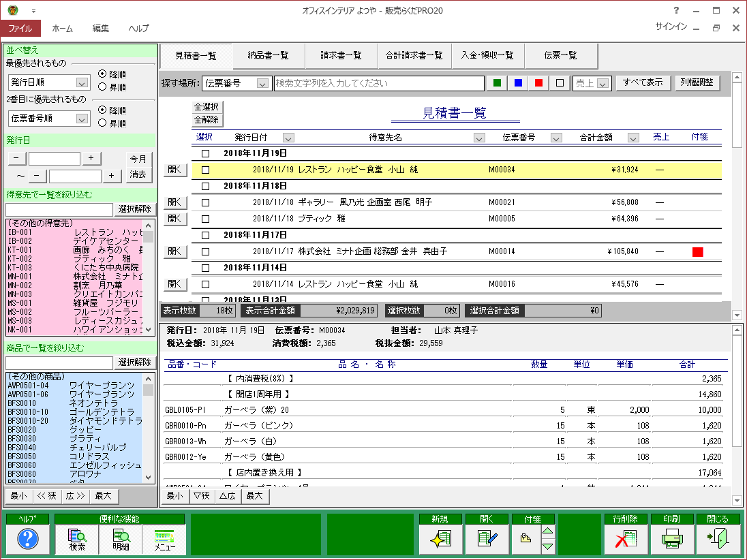Click 消去 to clear the date range
747x560 pixels.
coord(138,175)
